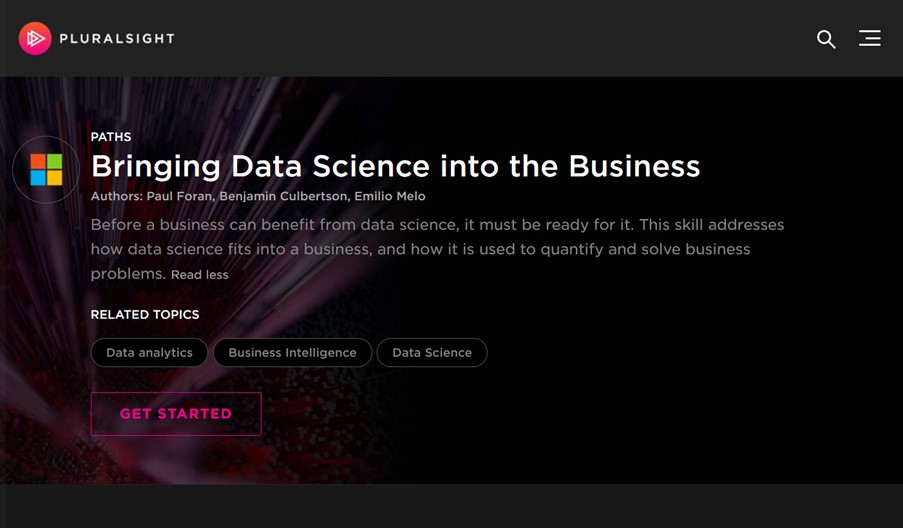The image size is (903, 528).
Task: Click author name Emilio Melo
Action: (389, 196)
